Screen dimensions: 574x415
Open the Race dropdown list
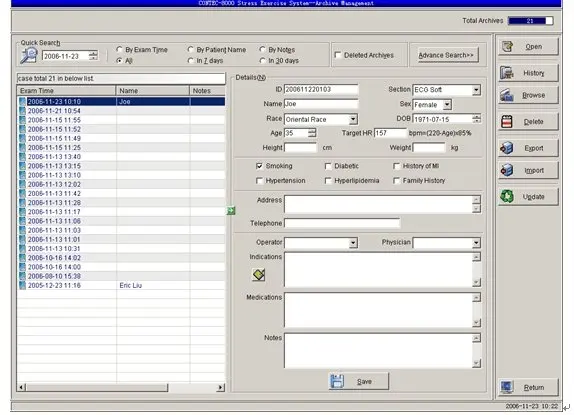[353, 119]
